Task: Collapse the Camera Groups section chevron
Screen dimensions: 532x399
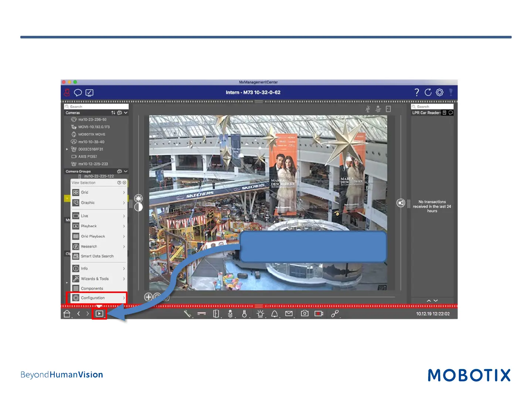Action: point(126,171)
